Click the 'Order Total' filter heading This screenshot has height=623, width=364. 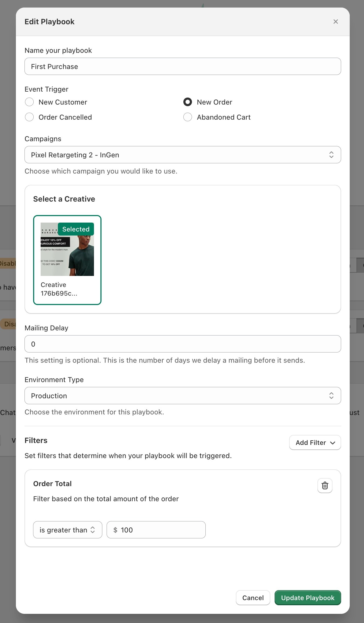(52, 484)
